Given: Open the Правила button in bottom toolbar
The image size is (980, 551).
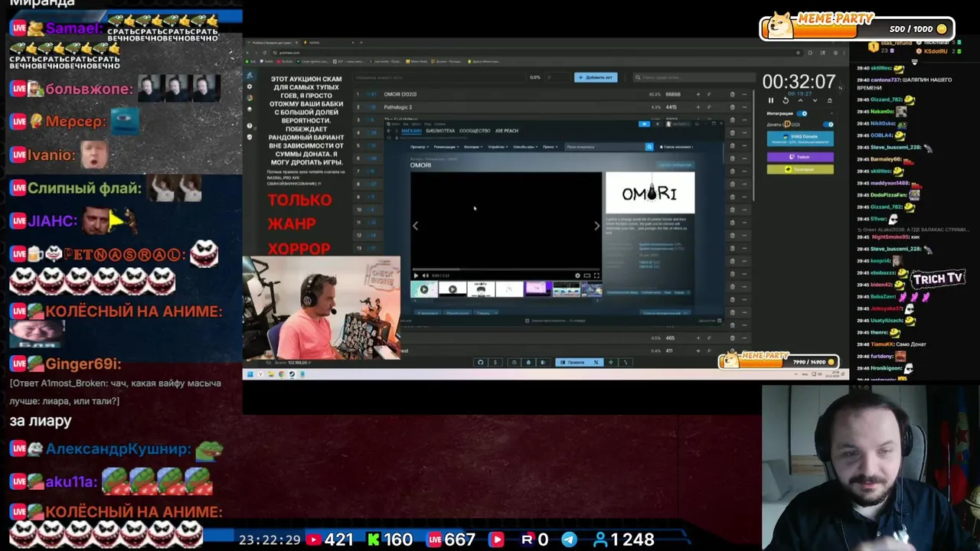Looking at the screenshot, I should [572, 362].
